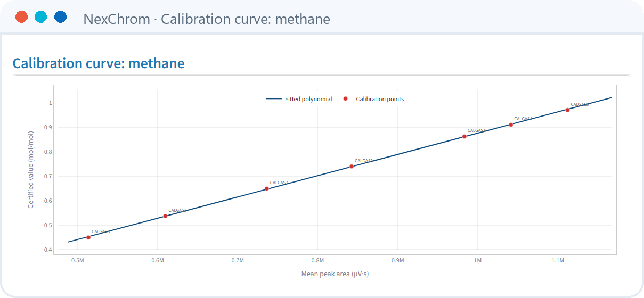Click the NexChrom window title text
The width and height of the screenshot is (644, 298).
click(207, 19)
